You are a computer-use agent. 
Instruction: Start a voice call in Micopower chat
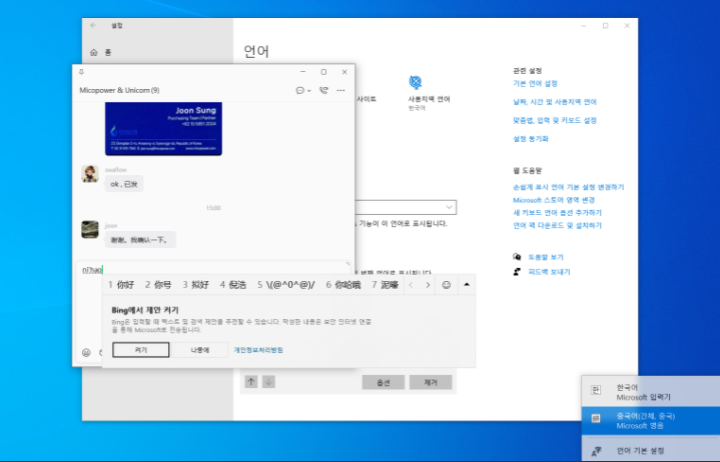pyautogui.click(x=324, y=90)
